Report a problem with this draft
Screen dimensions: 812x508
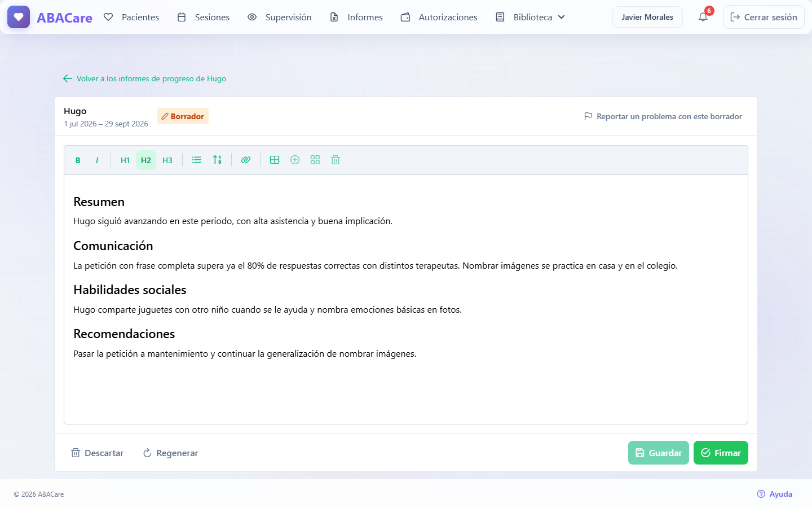(x=663, y=116)
